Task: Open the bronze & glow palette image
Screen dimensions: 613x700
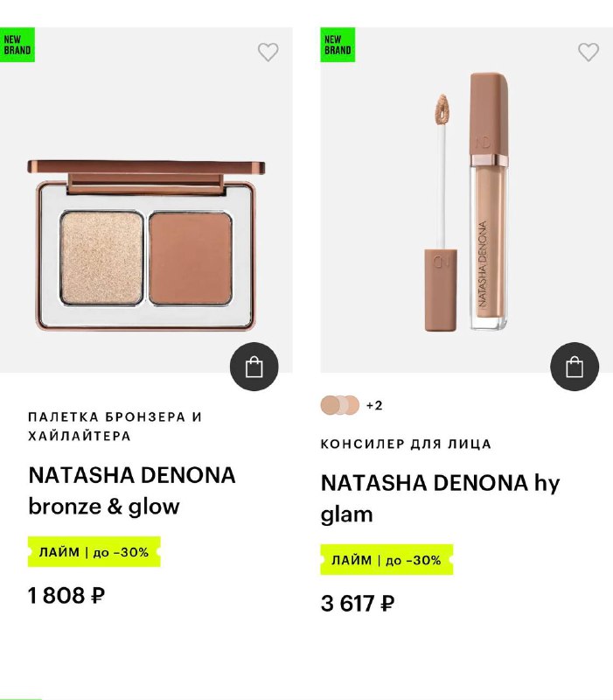Action: coord(146,245)
